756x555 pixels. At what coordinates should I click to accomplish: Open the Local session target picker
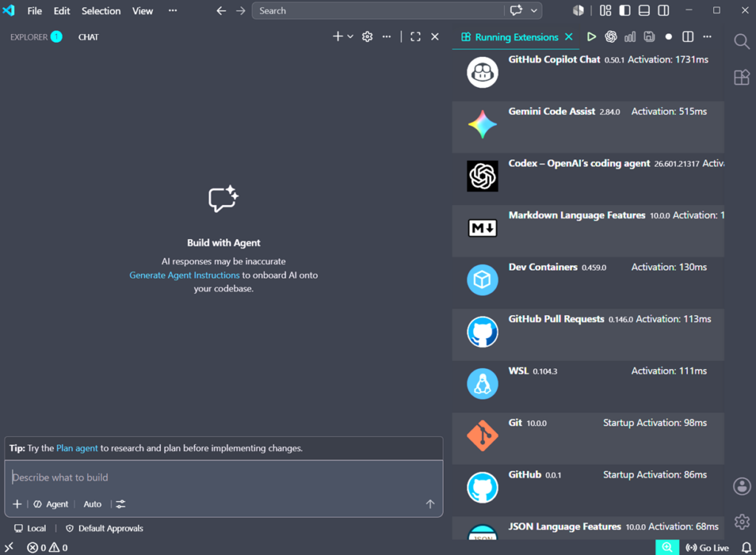30,528
